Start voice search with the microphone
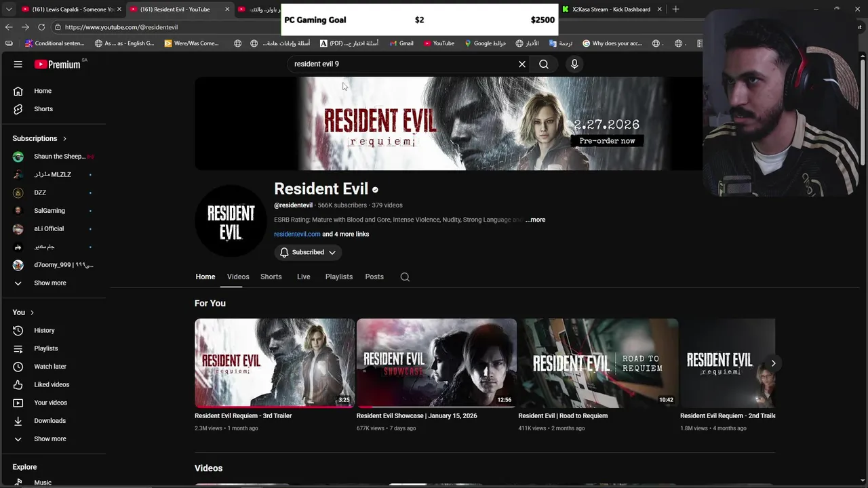This screenshot has width=868, height=488. click(x=574, y=64)
